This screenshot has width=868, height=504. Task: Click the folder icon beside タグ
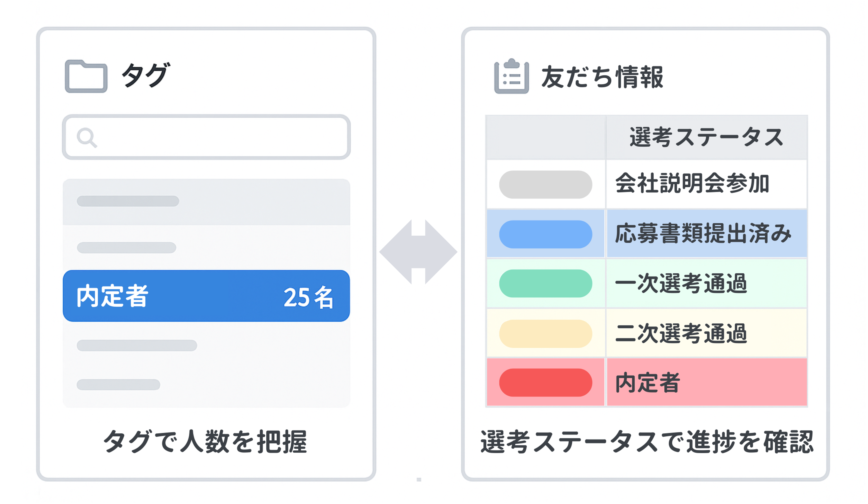click(x=86, y=76)
